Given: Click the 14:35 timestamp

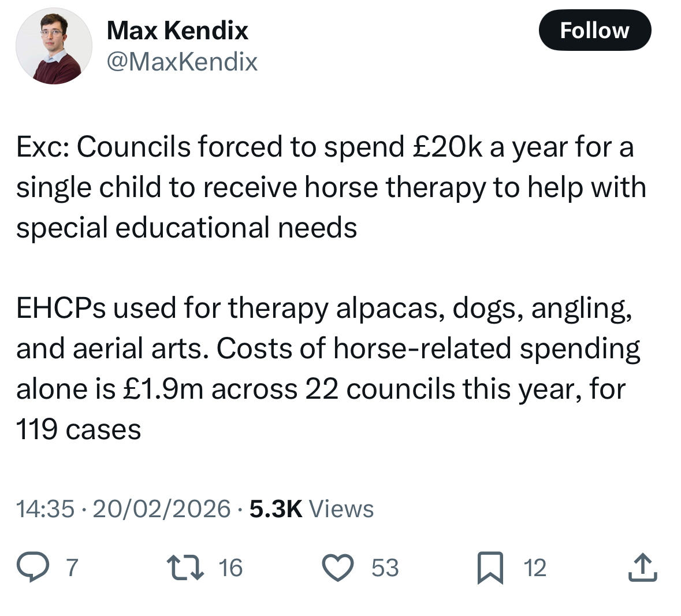Looking at the screenshot, I should click(x=45, y=509).
